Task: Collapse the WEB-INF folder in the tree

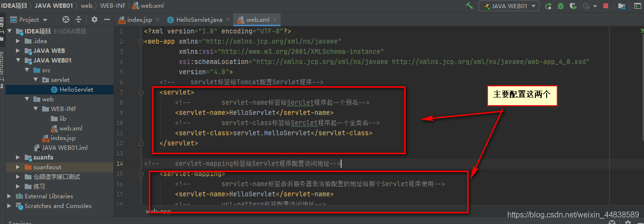Action: click(36, 109)
